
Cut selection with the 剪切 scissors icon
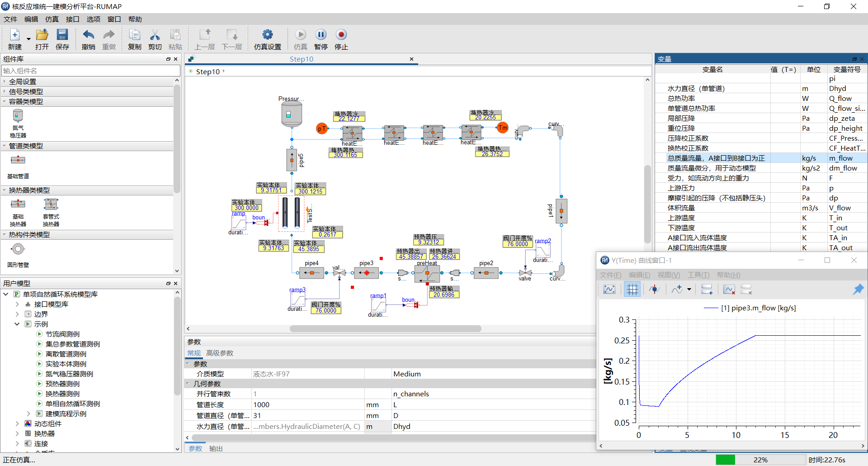click(155, 35)
